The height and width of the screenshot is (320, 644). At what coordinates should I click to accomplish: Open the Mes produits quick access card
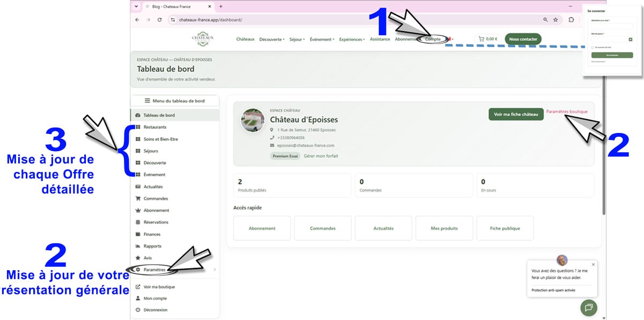(444, 228)
